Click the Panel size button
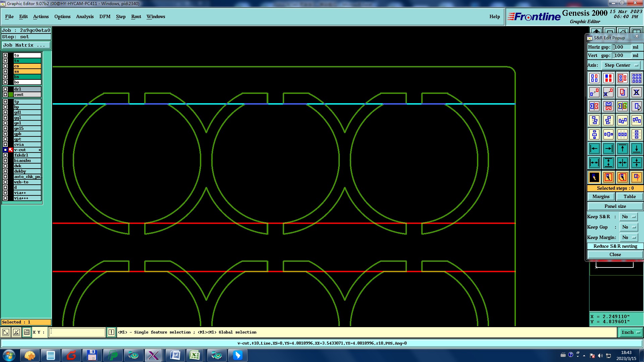The image size is (644, 362). (x=615, y=206)
